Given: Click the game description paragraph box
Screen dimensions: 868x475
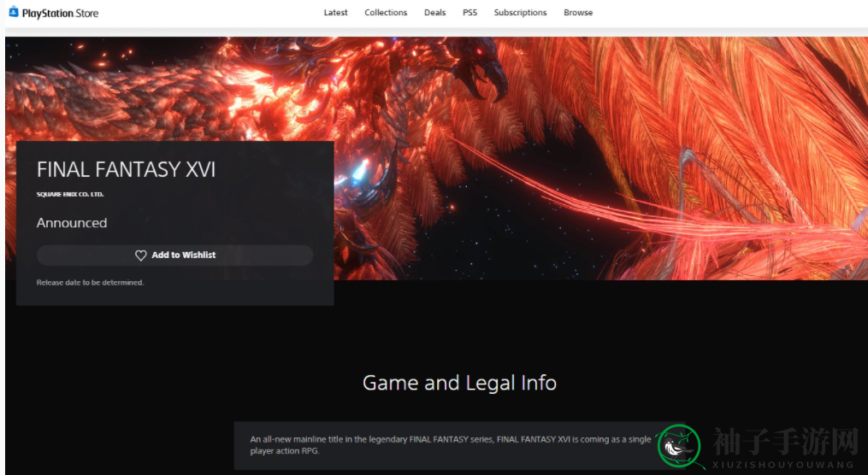Looking at the screenshot, I should point(459,445).
